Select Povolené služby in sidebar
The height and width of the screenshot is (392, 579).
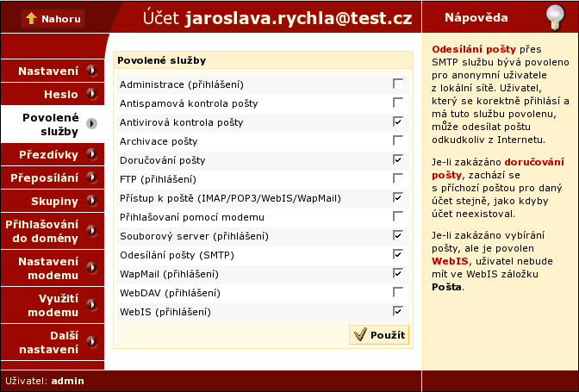(53, 124)
